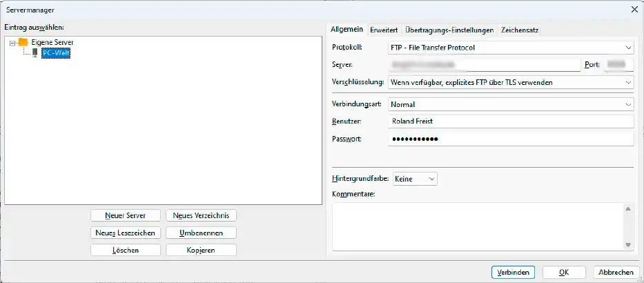
Task: Open the Zeichensatz tab
Action: (520, 30)
